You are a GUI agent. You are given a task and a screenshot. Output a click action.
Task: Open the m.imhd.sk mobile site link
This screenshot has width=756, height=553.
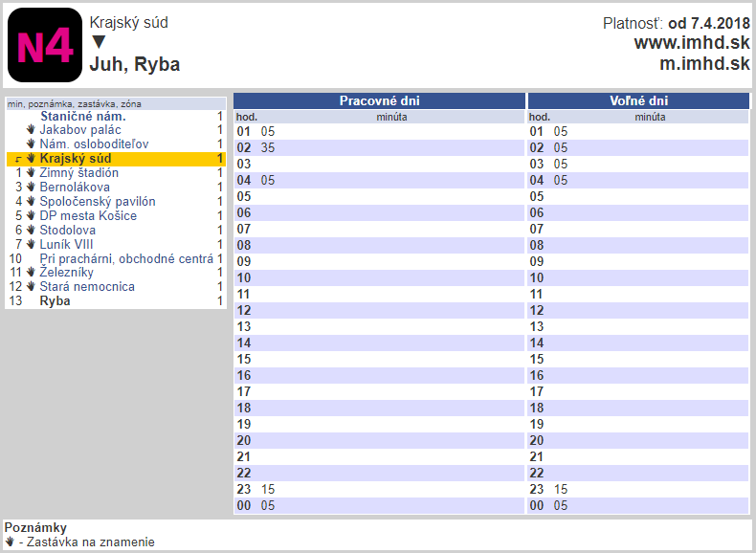click(x=704, y=64)
